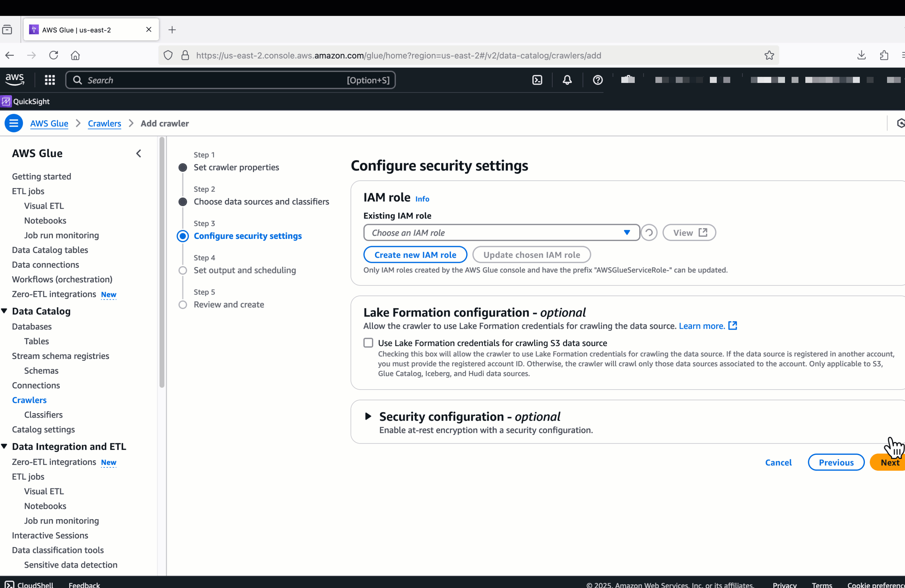This screenshot has width=905, height=588.
Task: Go to Databases in Data Catalog
Action: [x=31, y=326]
